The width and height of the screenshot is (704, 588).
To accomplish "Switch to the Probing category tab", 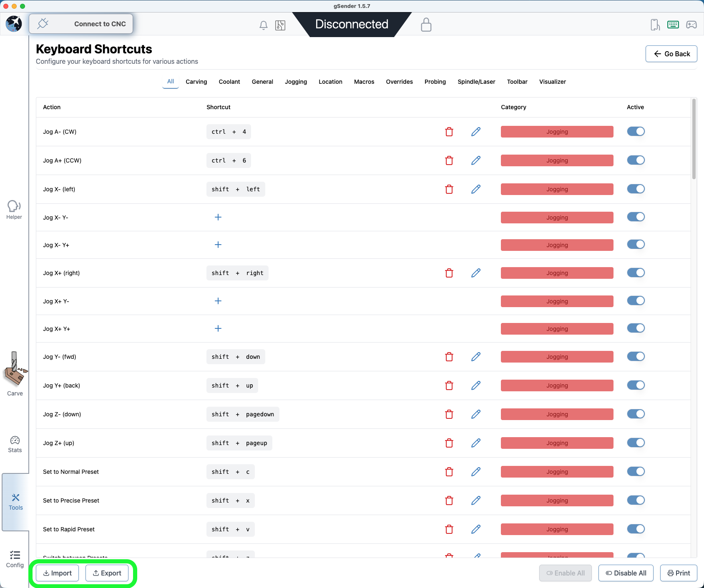I will click(435, 82).
